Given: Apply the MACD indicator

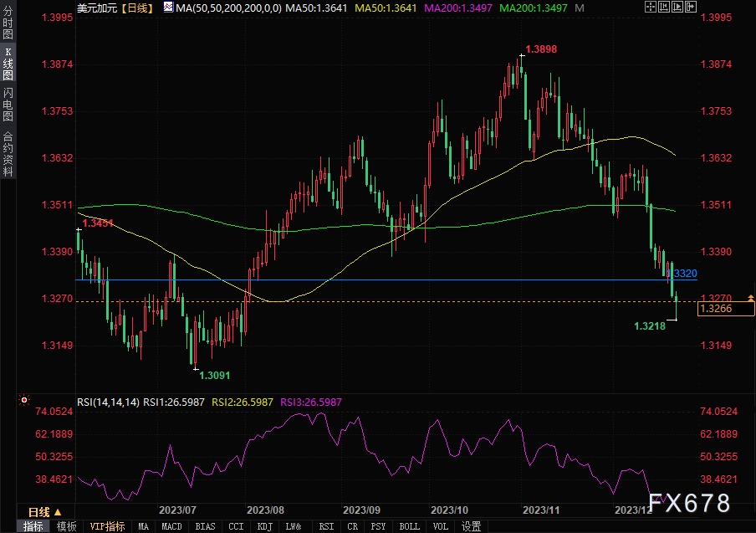Looking at the screenshot, I should pos(171,526).
